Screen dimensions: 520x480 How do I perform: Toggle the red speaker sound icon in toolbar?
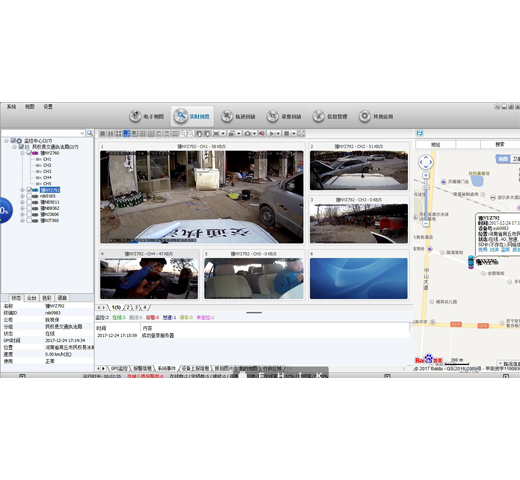262,133
